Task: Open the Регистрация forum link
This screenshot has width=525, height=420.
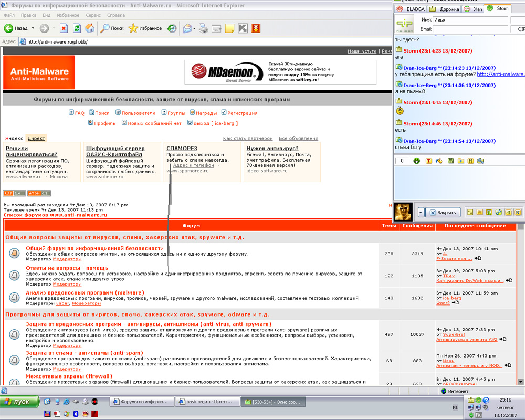Action: coord(242,113)
